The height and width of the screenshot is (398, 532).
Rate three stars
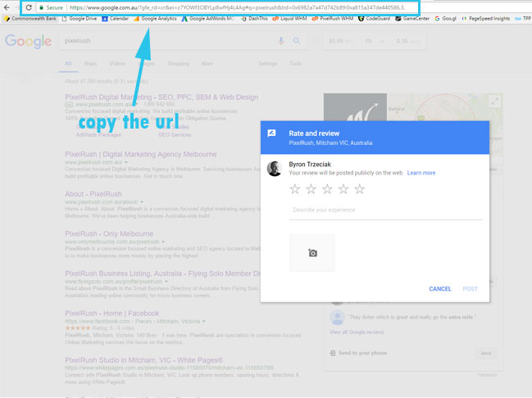[327, 189]
